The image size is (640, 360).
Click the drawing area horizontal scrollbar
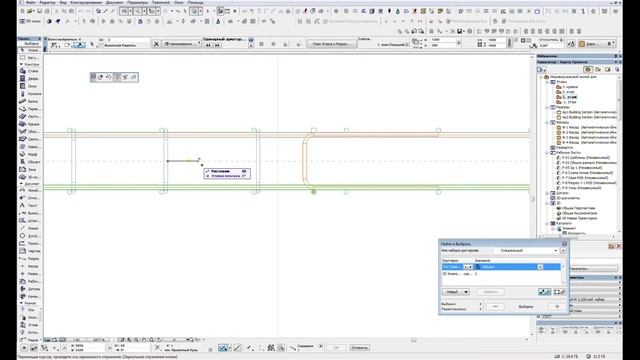pos(413,340)
